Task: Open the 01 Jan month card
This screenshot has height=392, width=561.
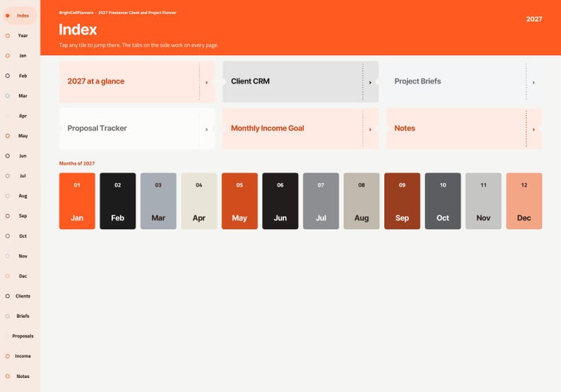Action: click(77, 201)
